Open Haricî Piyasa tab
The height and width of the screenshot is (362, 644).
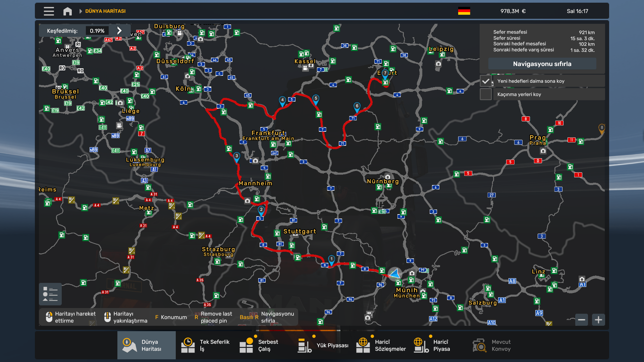pos(438,345)
